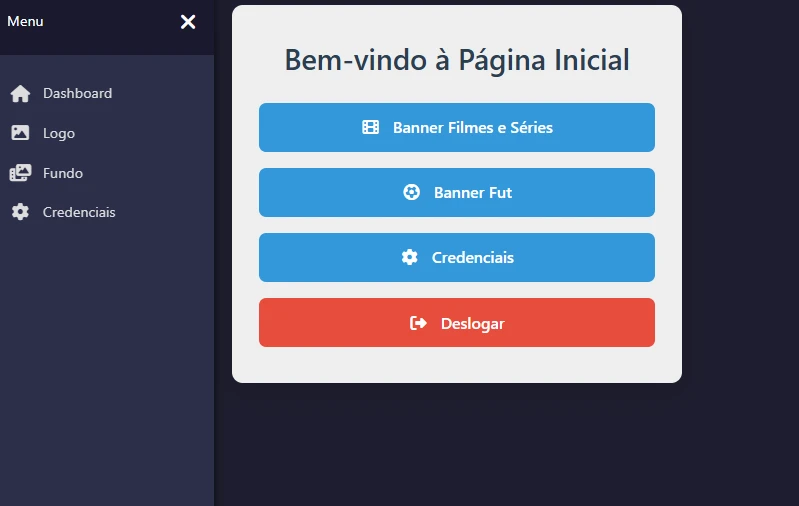This screenshot has height=506, width=799.
Task: Click the film strip icon on the banner button
Action: click(370, 128)
